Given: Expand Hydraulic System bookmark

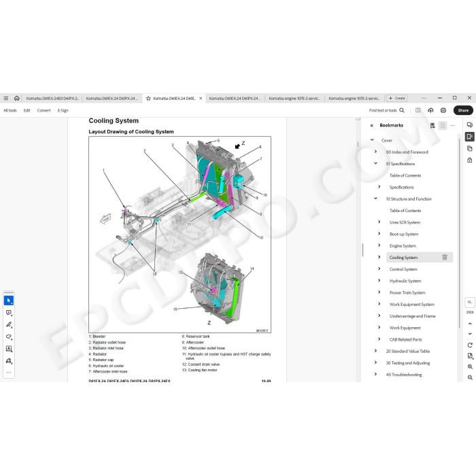Looking at the screenshot, I should (379, 280).
